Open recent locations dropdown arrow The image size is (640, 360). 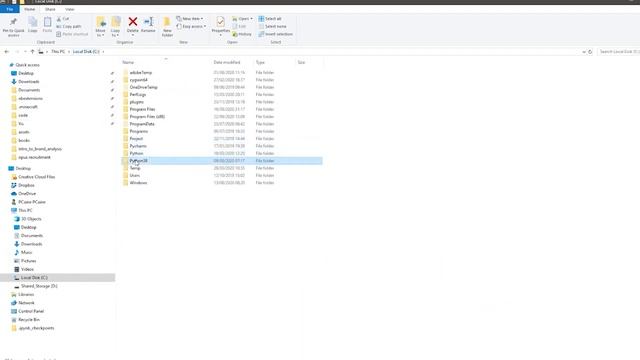click(25, 52)
